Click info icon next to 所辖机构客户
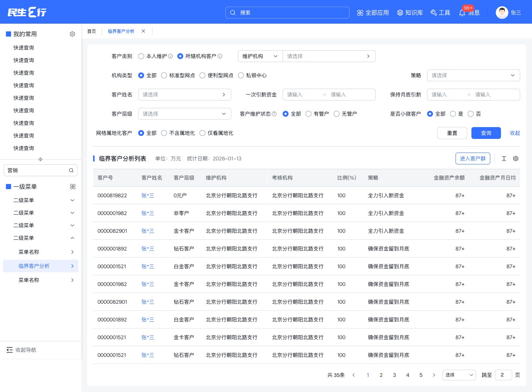Viewport: 532px width, 392px height. click(220, 56)
